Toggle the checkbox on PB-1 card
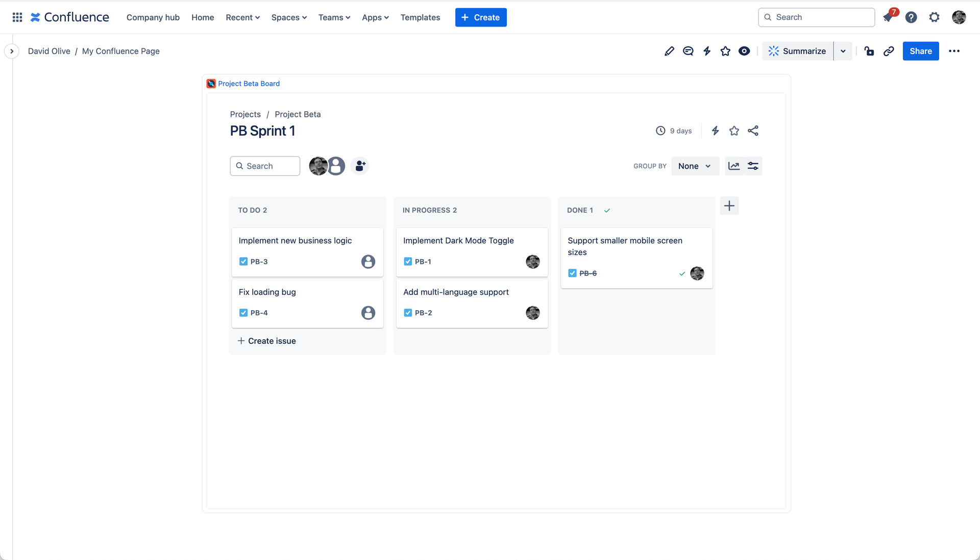 [408, 261]
